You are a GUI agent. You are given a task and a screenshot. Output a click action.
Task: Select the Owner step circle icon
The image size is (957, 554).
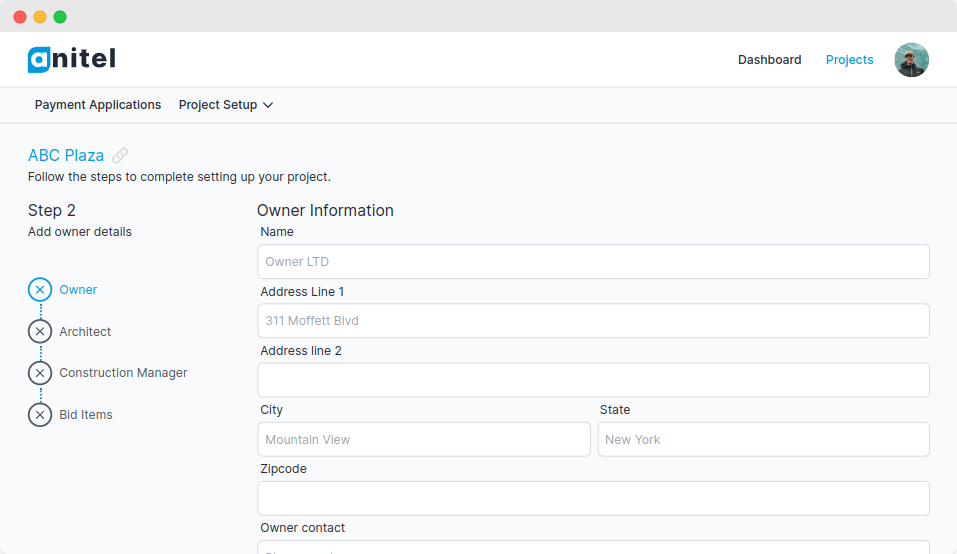click(40, 290)
